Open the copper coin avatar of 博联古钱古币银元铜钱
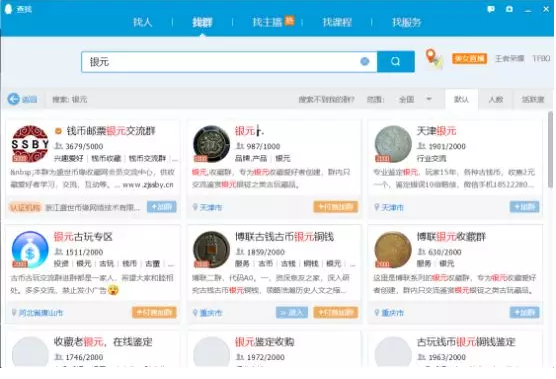 pos(211,250)
